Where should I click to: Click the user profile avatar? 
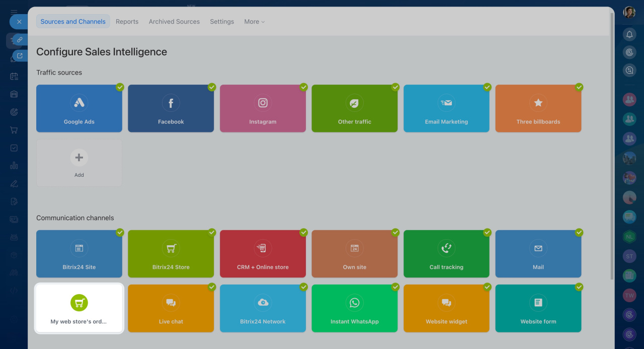tap(629, 12)
